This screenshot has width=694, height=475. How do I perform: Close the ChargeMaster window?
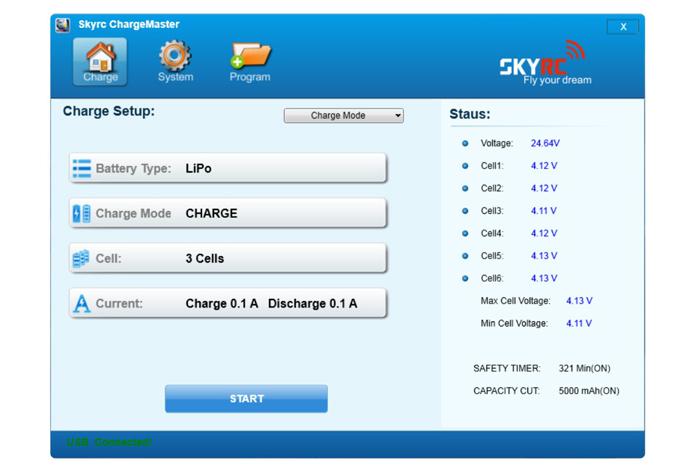click(622, 27)
